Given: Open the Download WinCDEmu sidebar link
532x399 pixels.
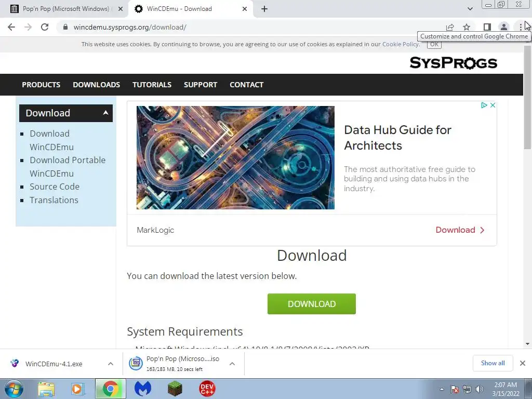Looking at the screenshot, I should (51, 140).
